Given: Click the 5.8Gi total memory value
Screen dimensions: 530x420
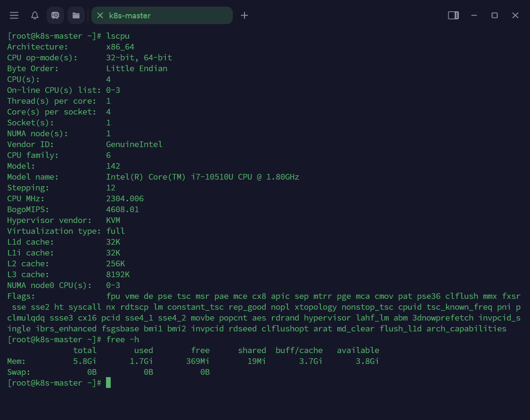Looking at the screenshot, I should pyautogui.click(x=85, y=361).
